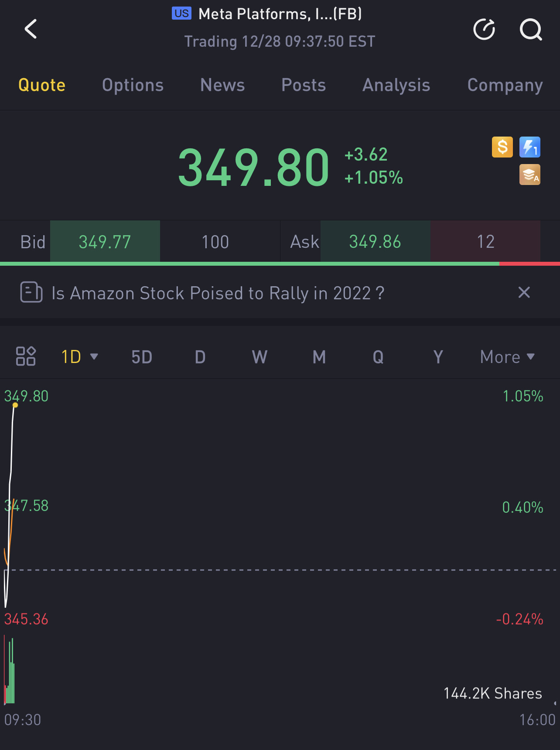
Task: Tap the bid-ask ratio bar
Action: (x=280, y=264)
